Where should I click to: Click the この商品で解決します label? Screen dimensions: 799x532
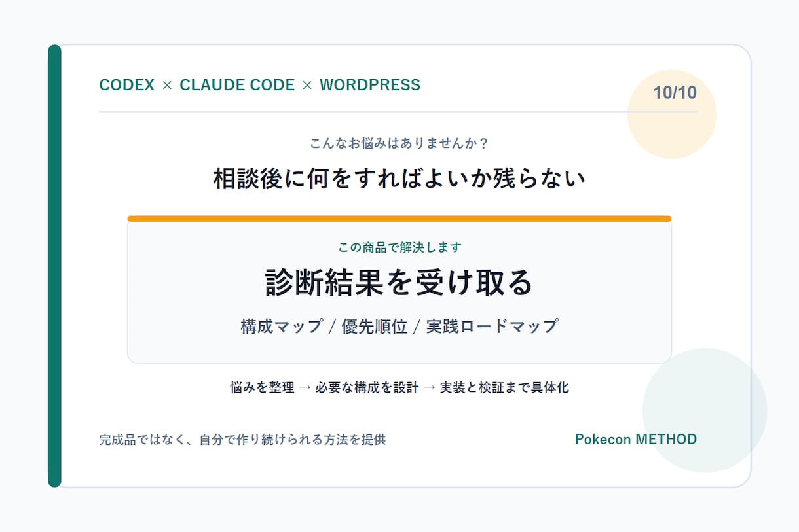(399, 247)
